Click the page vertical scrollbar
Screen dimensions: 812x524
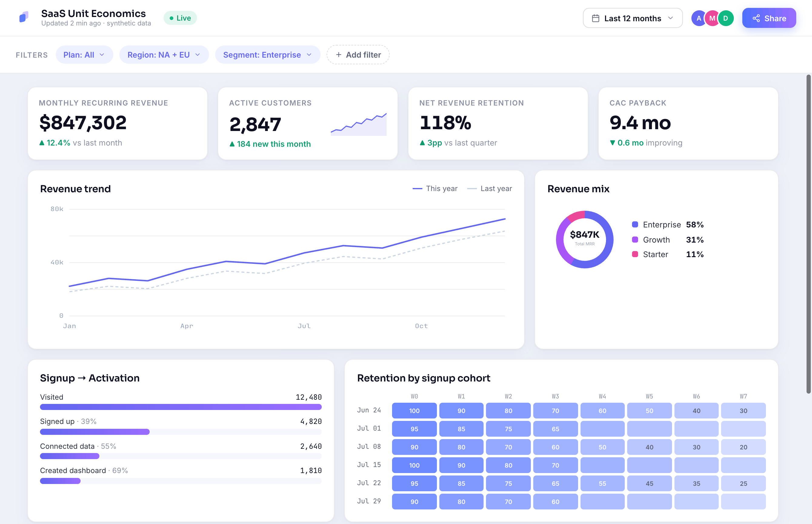point(809,234)
